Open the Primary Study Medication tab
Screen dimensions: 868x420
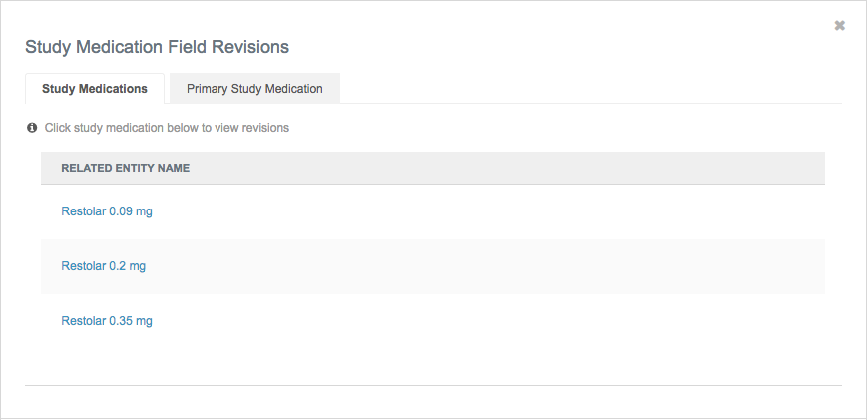tap(254, 89)
